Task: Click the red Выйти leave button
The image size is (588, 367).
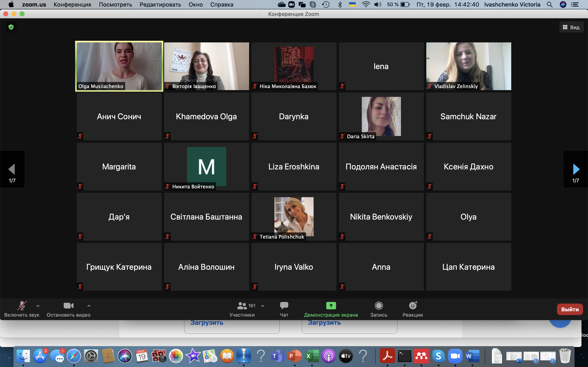Action: (570, 309)
